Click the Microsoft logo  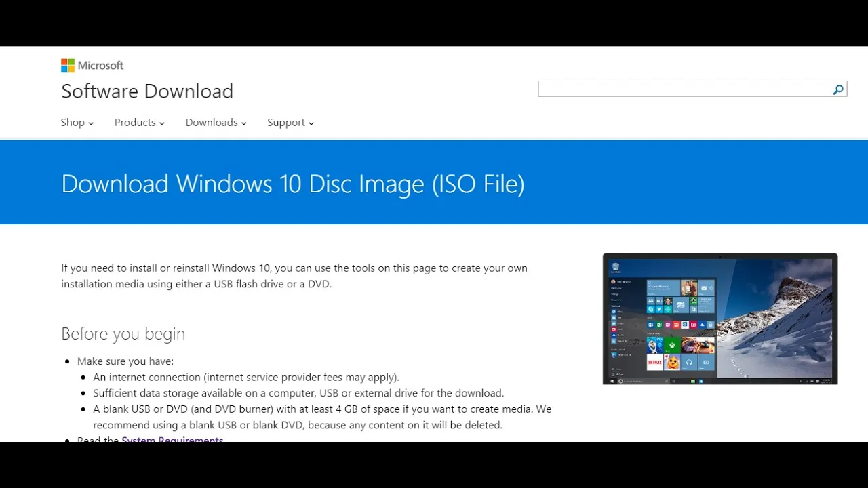click(92, 65)
